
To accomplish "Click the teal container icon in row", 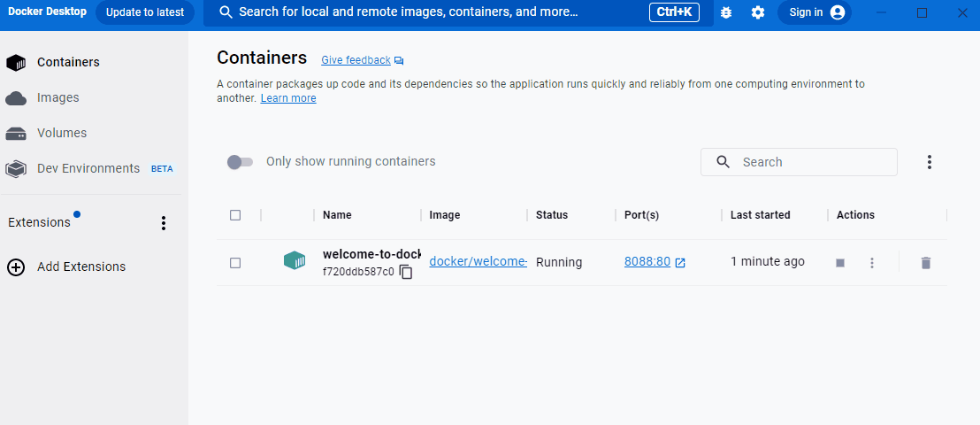I will (295, 261).
